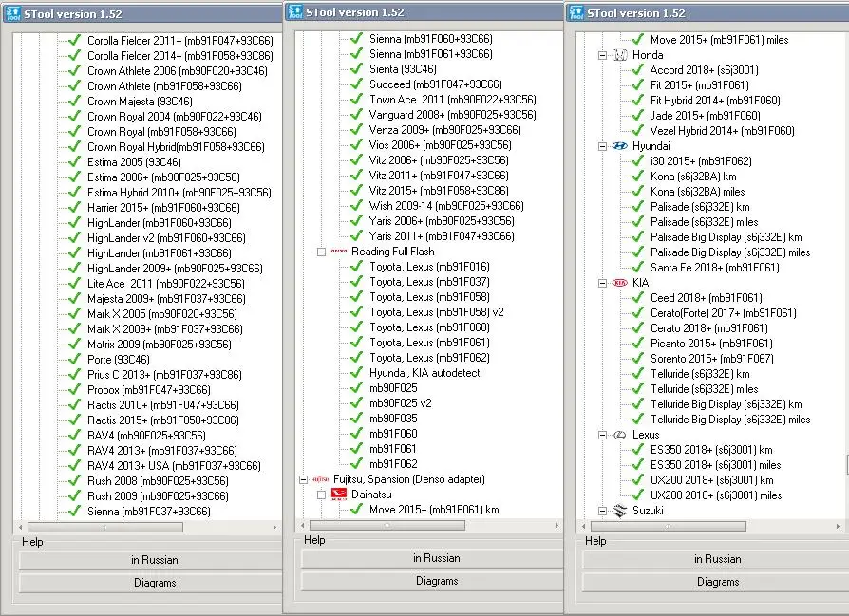Screen dimensions: 849x616
Task: Select Vezel Hybrid 2014+ (mb91F060)
Action: 723,130
